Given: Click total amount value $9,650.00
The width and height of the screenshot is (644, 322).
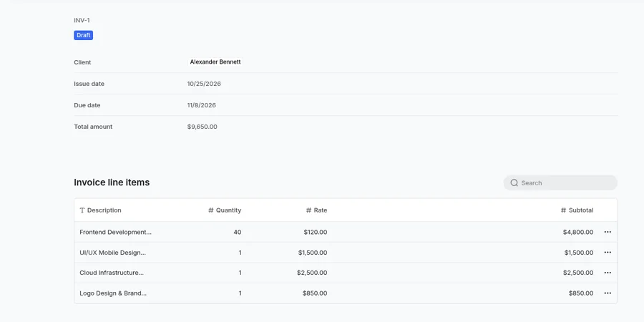Looking at the screenshot, I should coord(202,127).
